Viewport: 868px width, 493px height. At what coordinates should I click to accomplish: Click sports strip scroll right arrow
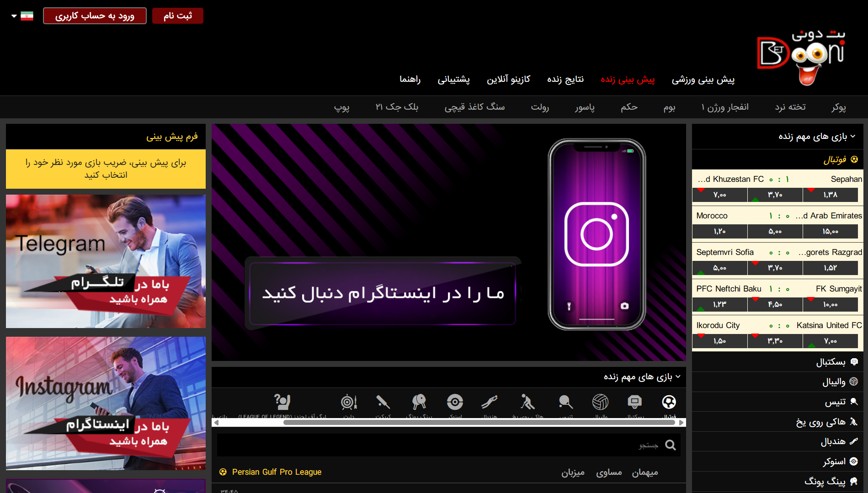pos(682,423)
